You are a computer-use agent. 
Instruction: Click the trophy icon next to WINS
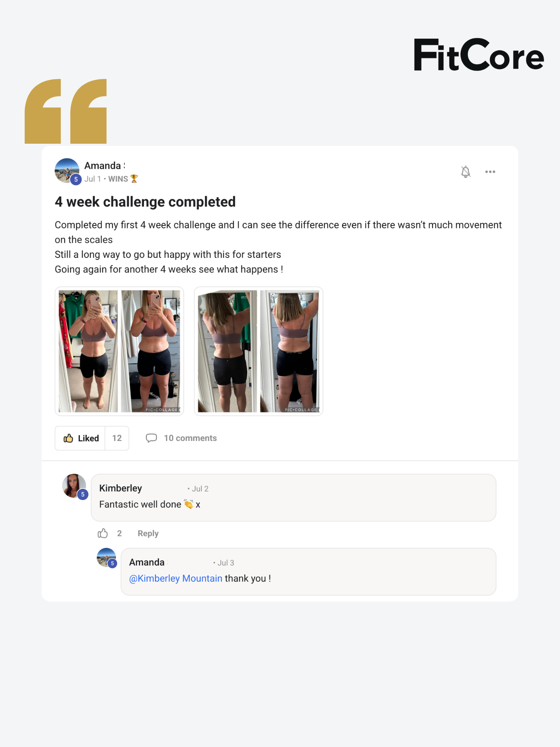[x=134, y=179]
